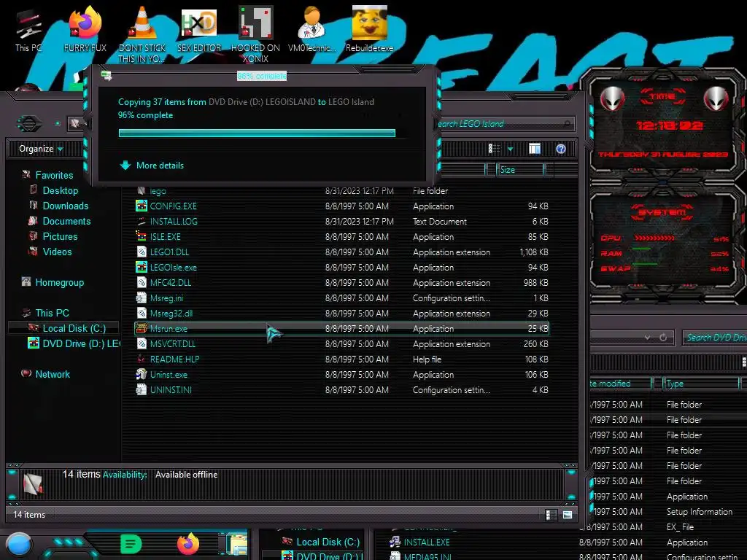This screenshot has height=560, width=747.
Task: Select DVD Drive (D:) in sidebar
Action: [74, 343]
